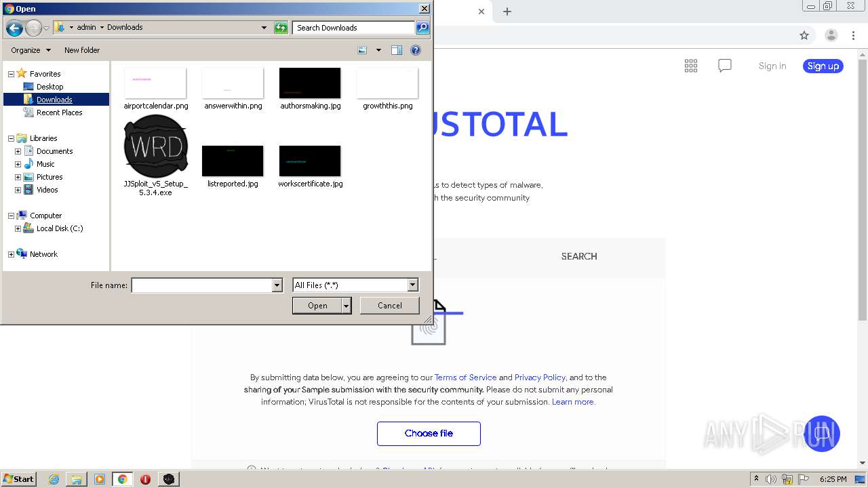Open File name history dropdown

tap(277, 285)
